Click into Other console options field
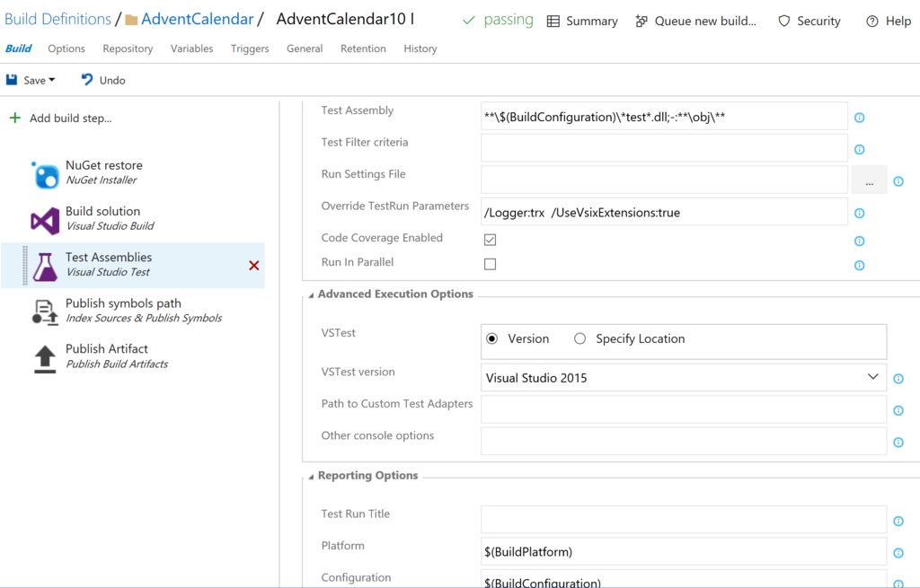This screenshot has height=588, width=920. click(x=684, y=441)
